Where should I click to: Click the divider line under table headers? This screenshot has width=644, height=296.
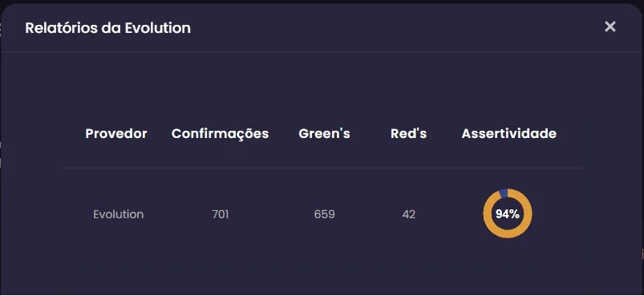tap(322, 168)
